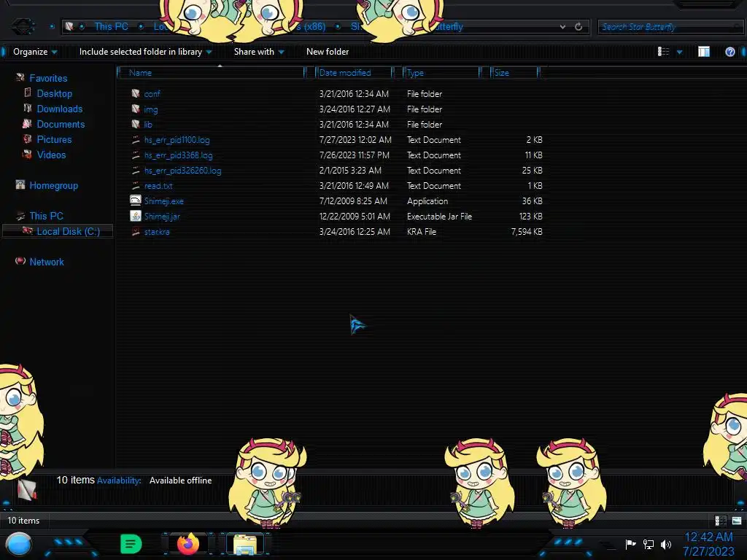Select Favorites in navigation pane
The width and height of the screenshot is (747, 560).
(48, 78)
